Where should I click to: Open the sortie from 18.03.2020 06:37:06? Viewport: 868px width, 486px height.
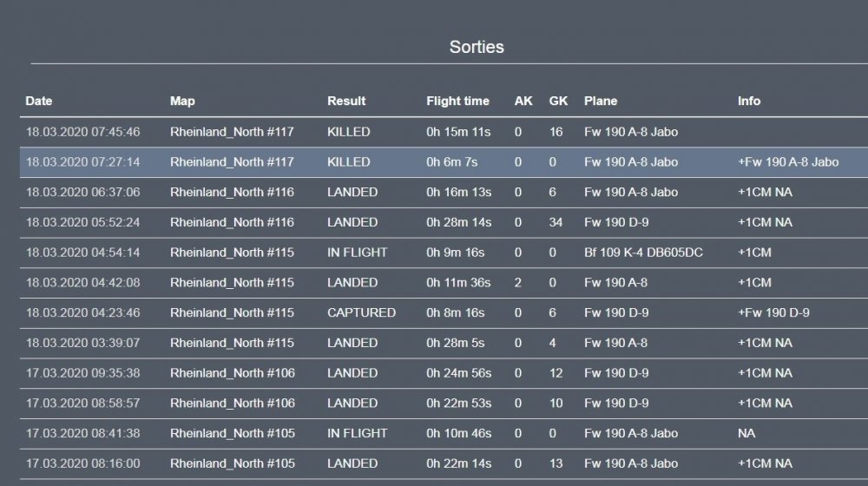coord(82,193)
